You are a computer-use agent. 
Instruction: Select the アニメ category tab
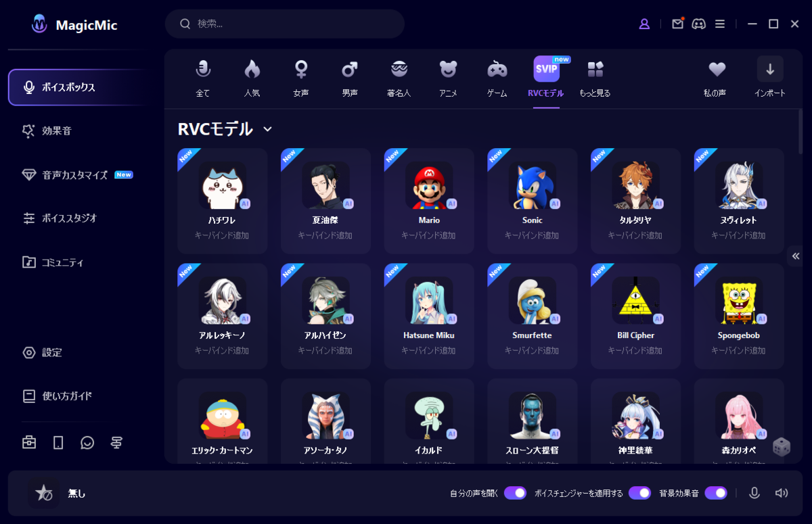[x=448, y=78]
